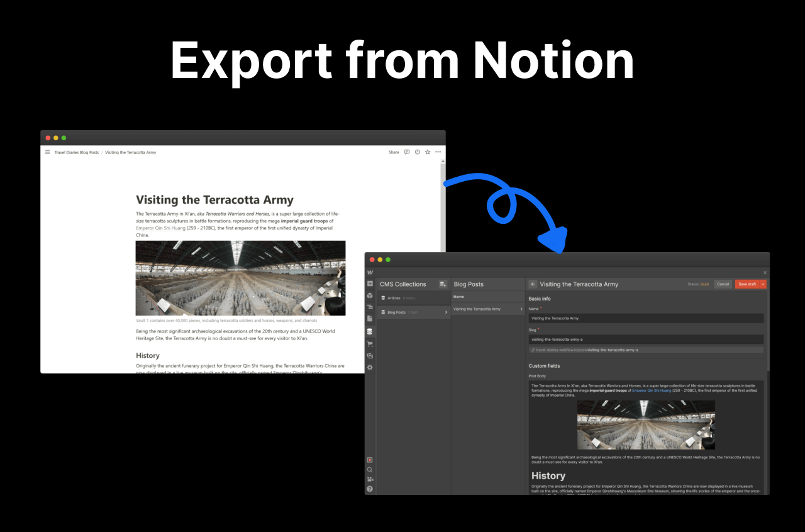The width and height of the screenshot is (805, 532).
Task: Select Visiting the Terracotta Army list row
Action: pos(489,309)
